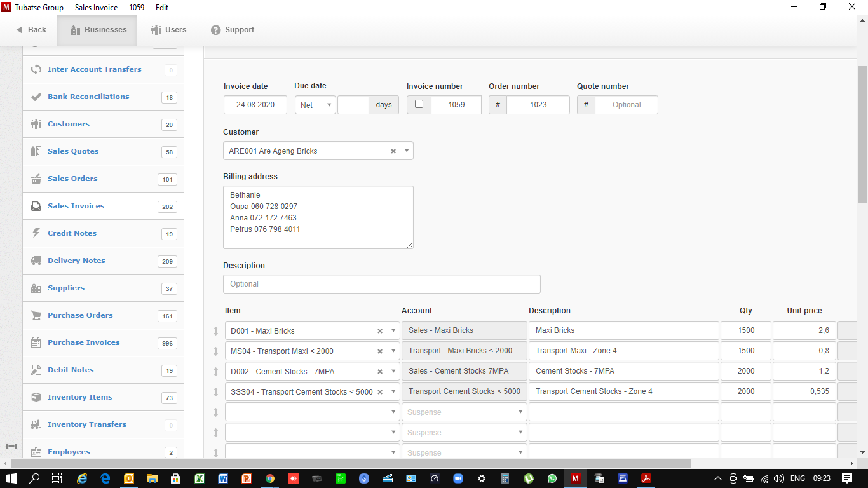Open the D001 - Maxi Bricks item dropdown arrow
This screenshot has width=868, height=488.
pos(393,331)
